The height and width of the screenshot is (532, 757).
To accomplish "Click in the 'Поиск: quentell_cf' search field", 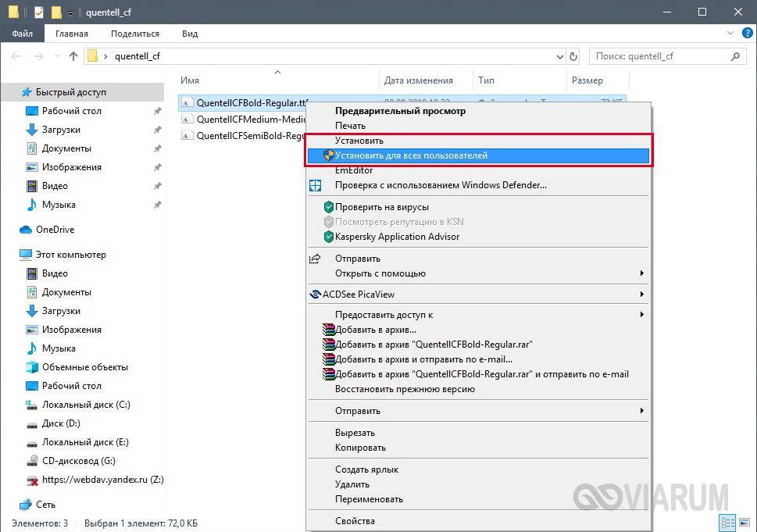I will pyautogui.click(x=656, y=56).
